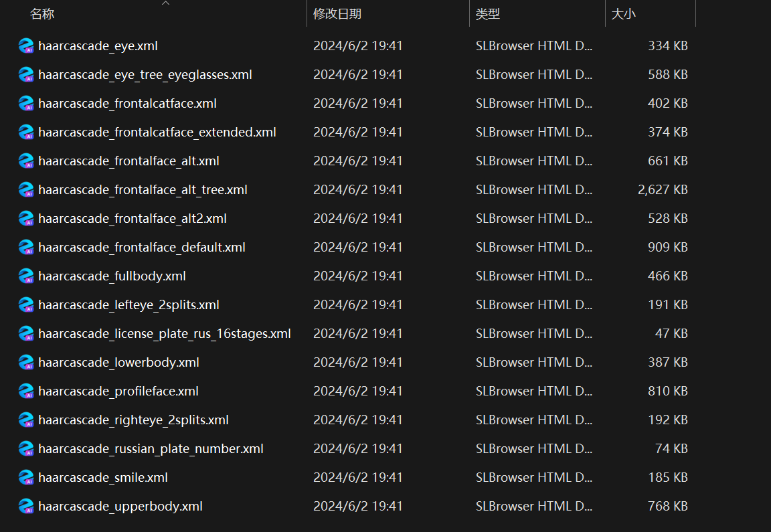The width and height of the screenshot is (771, 532).
Task: Click the icon of haarcascade_frontalface_alt2.xml
Action: (26, 218)
